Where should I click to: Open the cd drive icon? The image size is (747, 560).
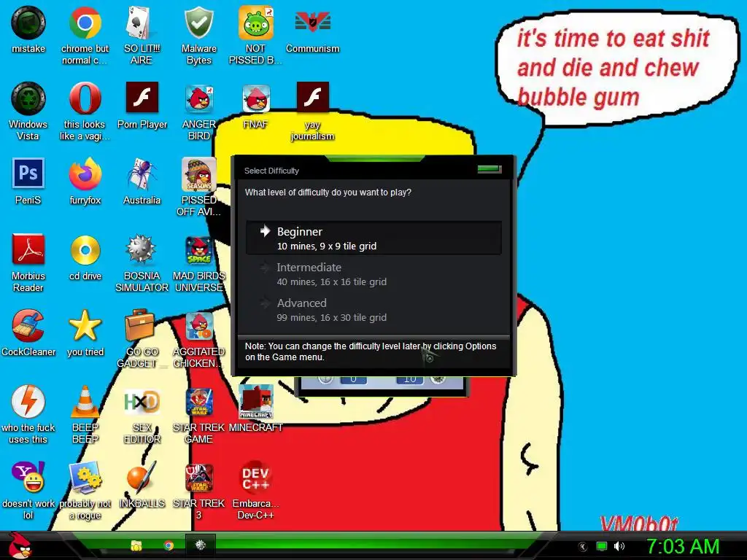(85, 250)
